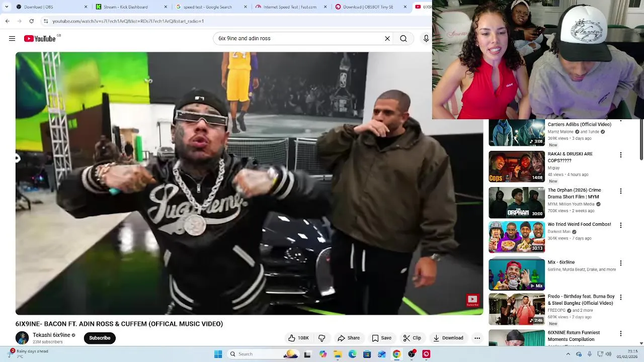Open site information icon in address bar
The image size is (644, 362).
46,21
